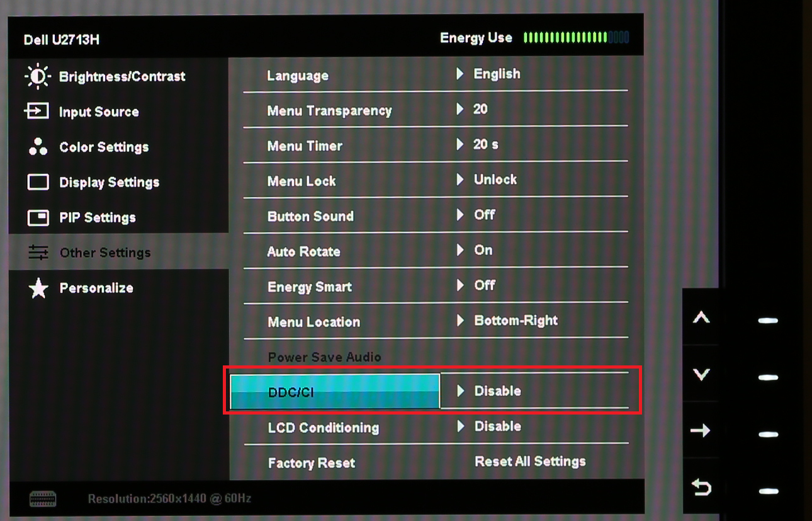The image size is (812, 521).
Task: Click the Color Settings dots icon
Action: point(38,147)
